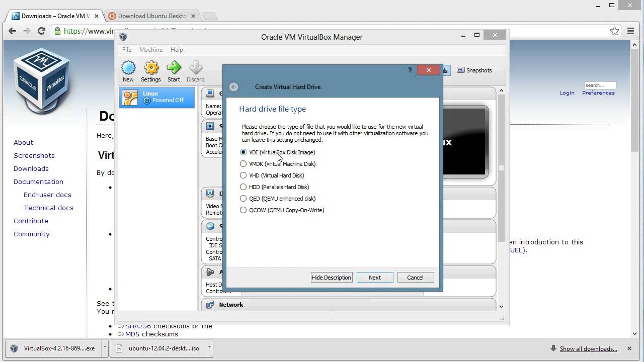Viewport: 644px width, 362px height.
Task: Click the browser forward arrow
Action: pyautogui.click(x=27, y=31)
